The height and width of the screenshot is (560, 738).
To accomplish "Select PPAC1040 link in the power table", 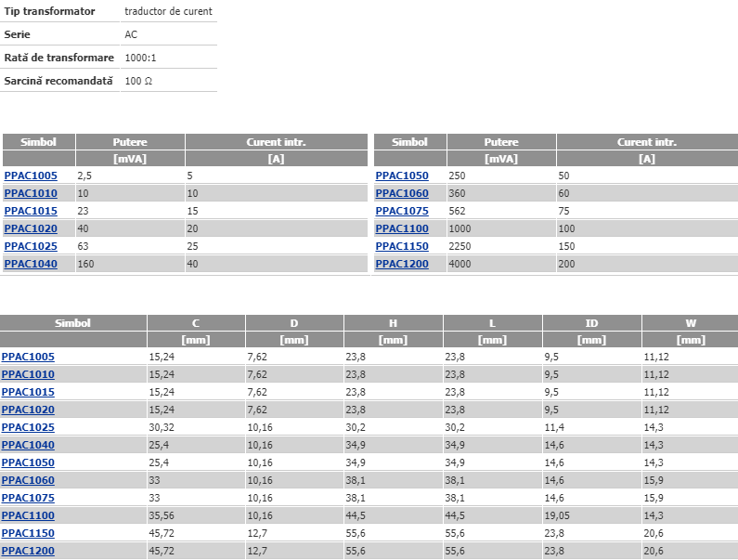I will point(31,264).
